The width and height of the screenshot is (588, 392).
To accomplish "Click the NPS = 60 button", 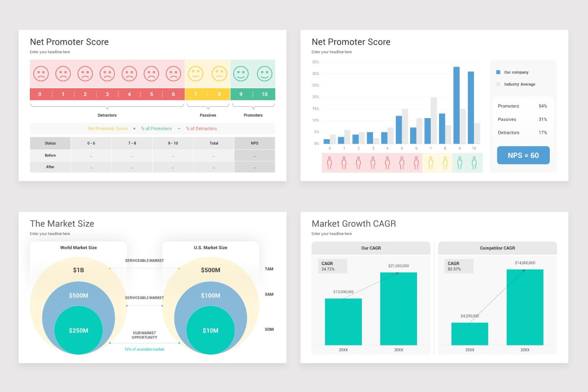I will [523, 155].
